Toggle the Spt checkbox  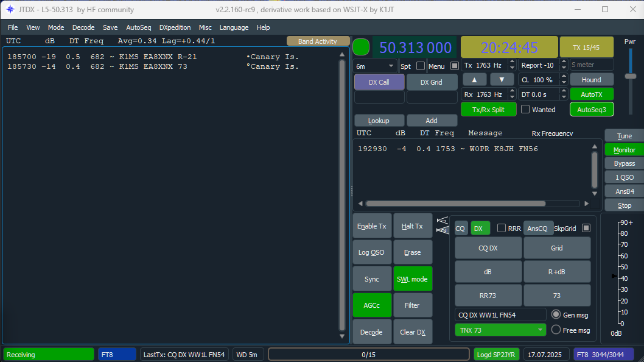tap(420, 66)
